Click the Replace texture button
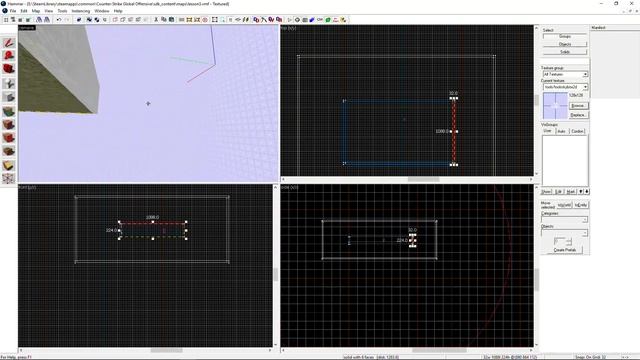The image size is (640, 360). pyautogui.click(x=578, y=115)
